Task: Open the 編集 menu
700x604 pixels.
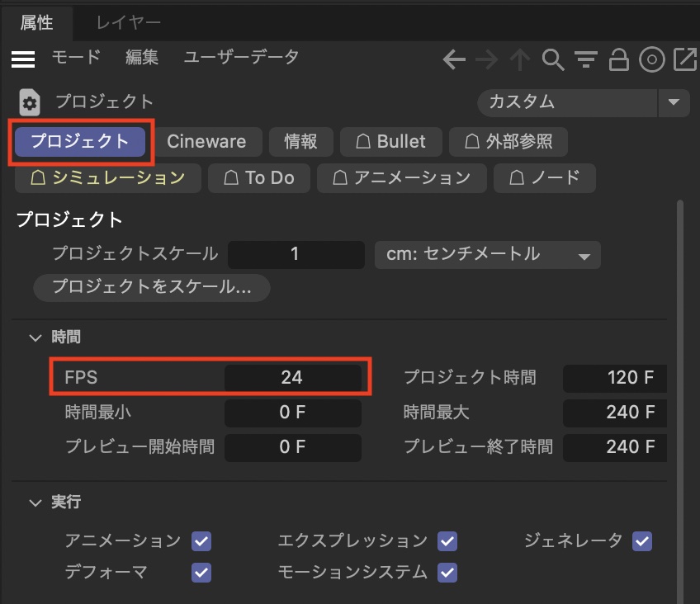Action: coord(142,58)
